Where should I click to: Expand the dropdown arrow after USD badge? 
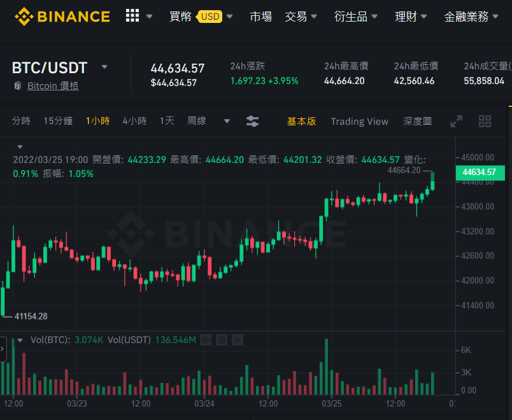pyautogui.click(x=229, y=17)
